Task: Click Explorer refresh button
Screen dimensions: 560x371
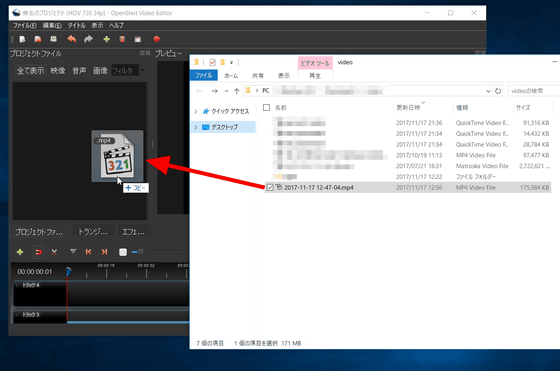Action: click(x=498, y=91)
